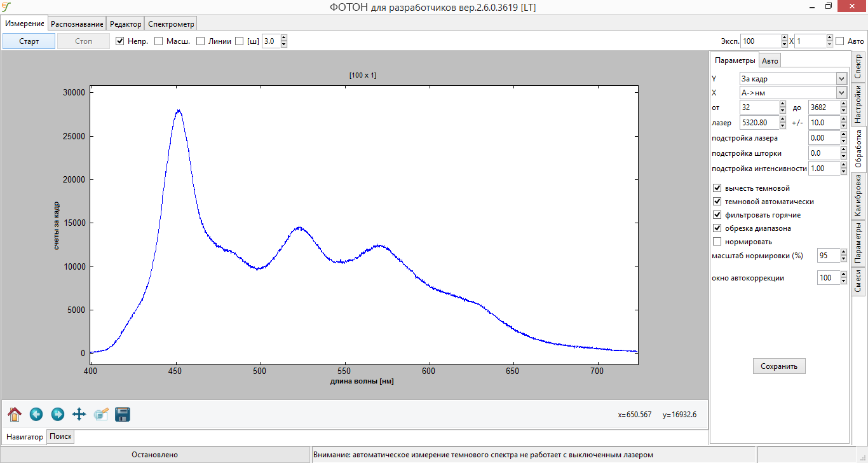Select the pan move cross icon

coord(79,415)
